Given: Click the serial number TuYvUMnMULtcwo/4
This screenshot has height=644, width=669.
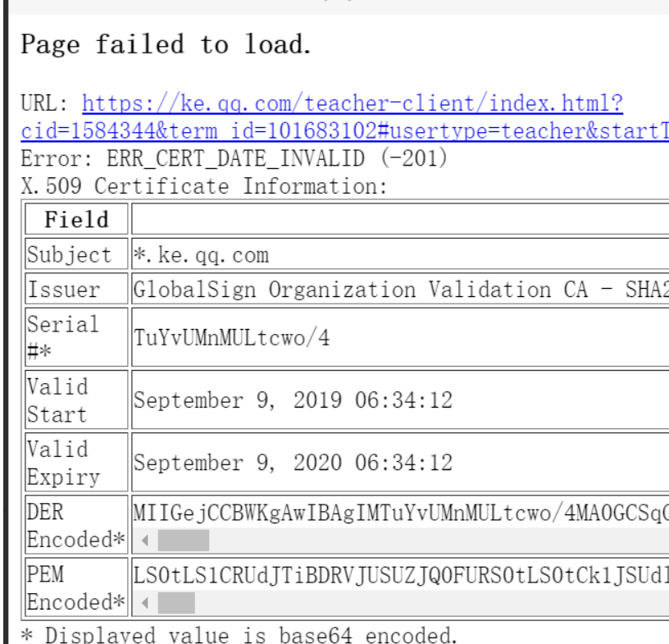Looking at the screenshot, I should tap(232, 337).
